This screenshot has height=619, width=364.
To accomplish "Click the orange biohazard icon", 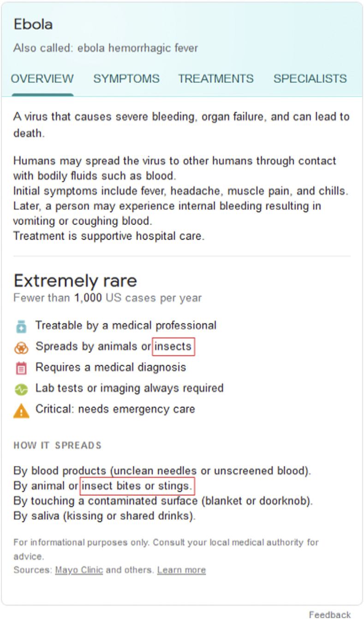I will coord(21,347).
